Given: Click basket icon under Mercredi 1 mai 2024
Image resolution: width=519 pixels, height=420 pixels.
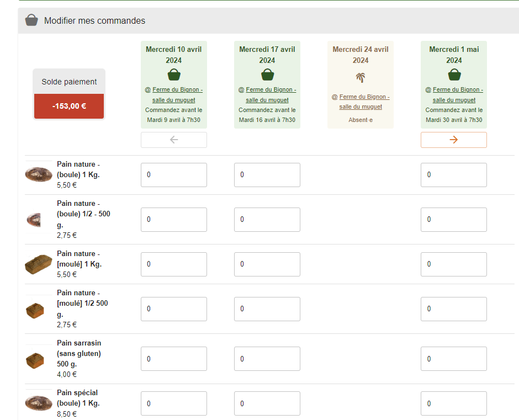Looking at the screenshot, I should click(x=454, y=75).
